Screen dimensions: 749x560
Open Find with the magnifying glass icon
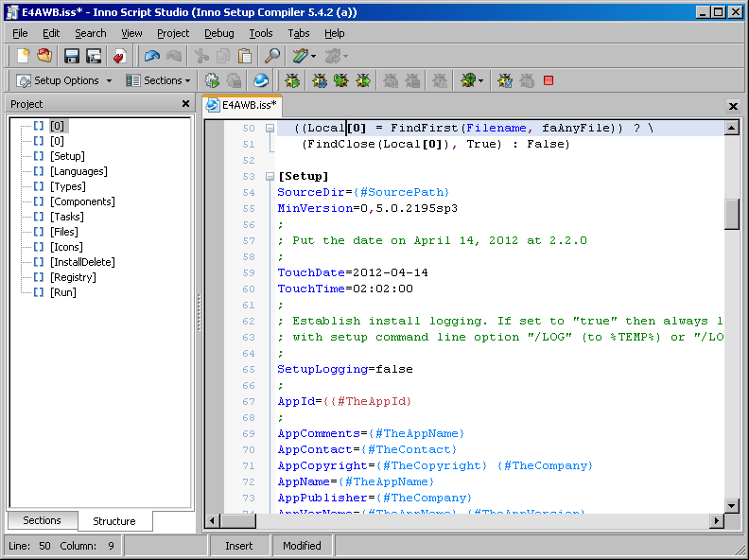point(272,57)
